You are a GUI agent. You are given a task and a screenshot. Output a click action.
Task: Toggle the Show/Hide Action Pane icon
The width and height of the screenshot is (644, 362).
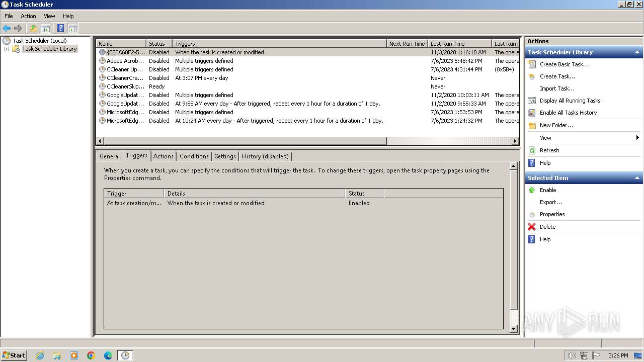click(73, 29)
